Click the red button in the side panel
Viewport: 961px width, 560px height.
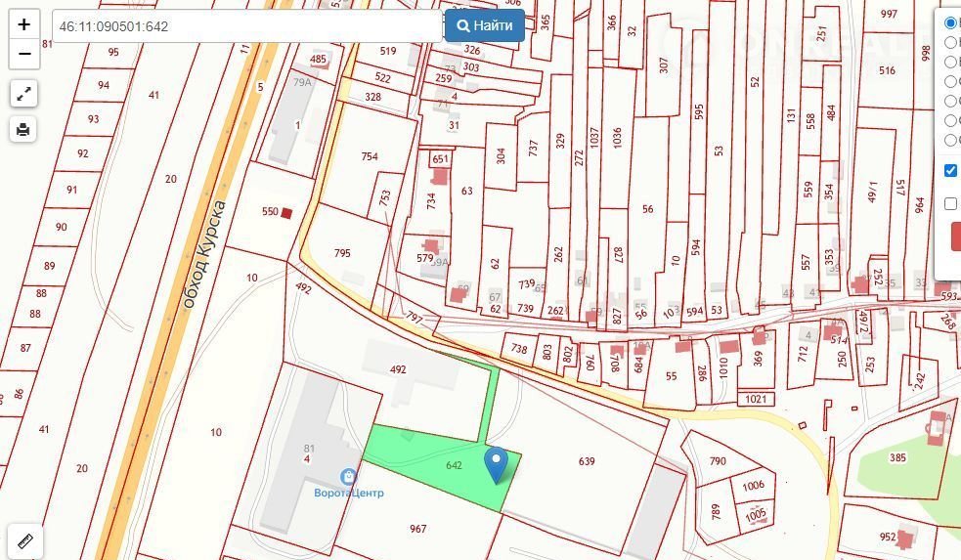[956, 237]
